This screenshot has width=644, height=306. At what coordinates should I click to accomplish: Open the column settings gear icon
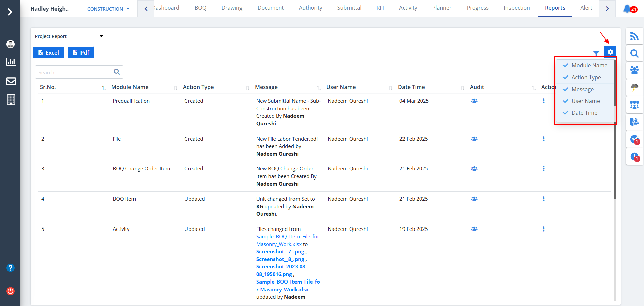[x=610, y=52]
